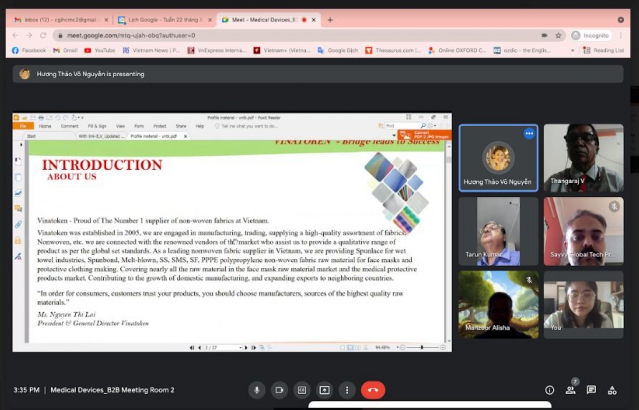Select the Manzoor Alisha video tile
Image resolution: width=639 pixels, height=410 pixels.
click(498, 305)
